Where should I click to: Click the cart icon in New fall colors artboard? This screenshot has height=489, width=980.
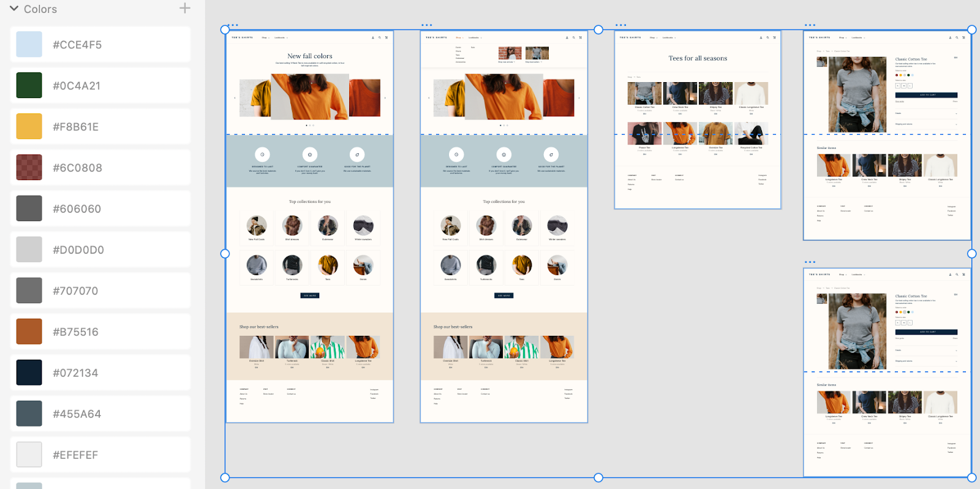tap(386, 37)
